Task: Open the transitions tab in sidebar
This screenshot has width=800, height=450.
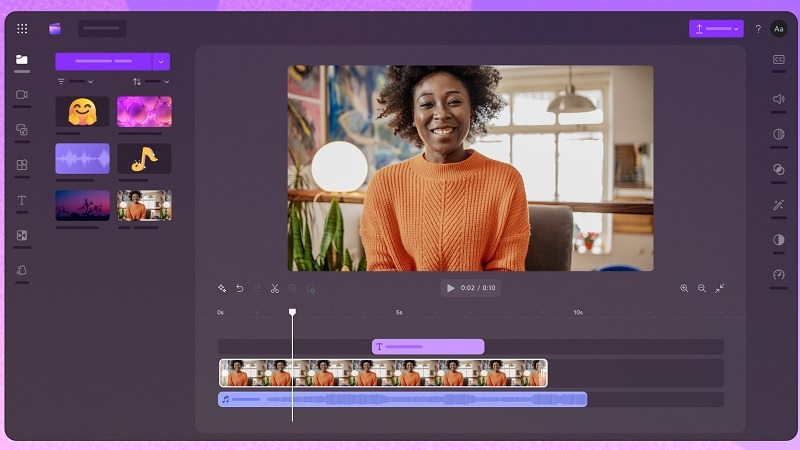Action: 21,235
